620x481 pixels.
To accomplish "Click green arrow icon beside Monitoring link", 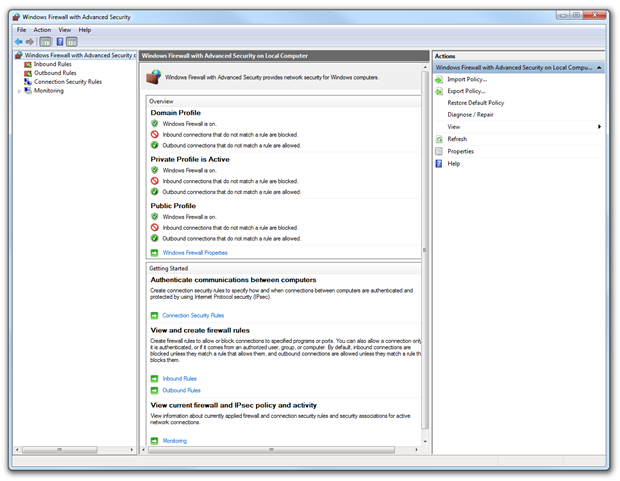I will coord(155,441).
